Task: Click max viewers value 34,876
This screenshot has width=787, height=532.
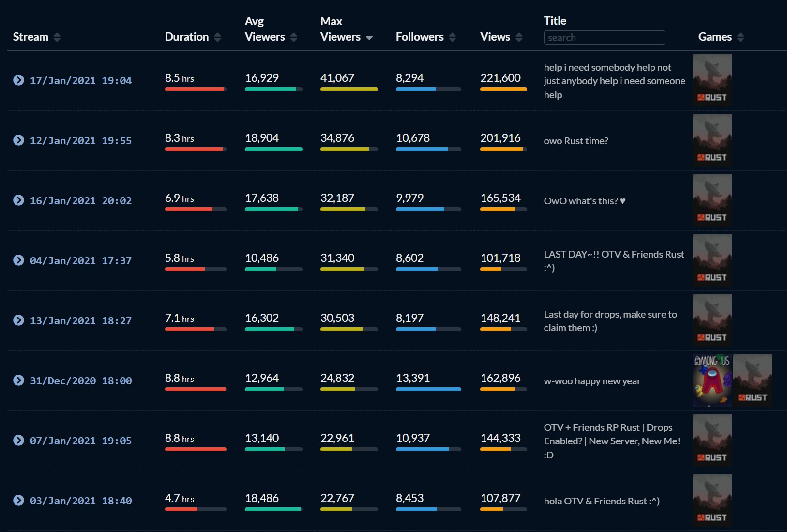Action: click(x=337, y=138)
